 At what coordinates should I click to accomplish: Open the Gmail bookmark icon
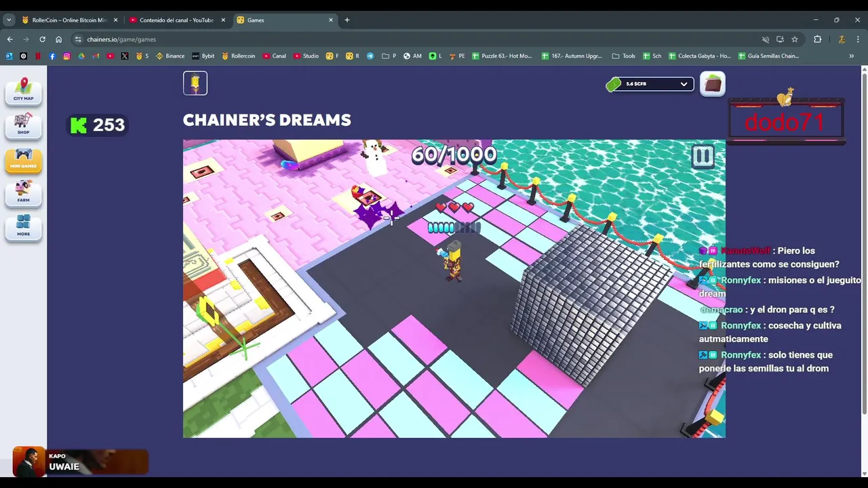96,56
